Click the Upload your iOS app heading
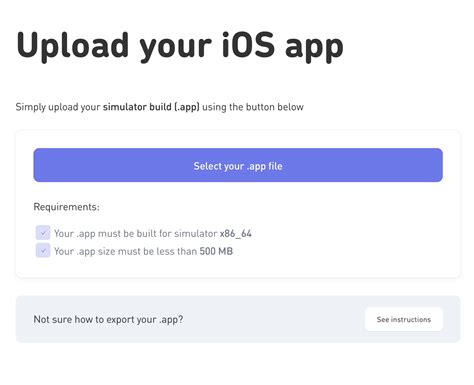Screen dimensions: 474x385 [x=180, y=45]
